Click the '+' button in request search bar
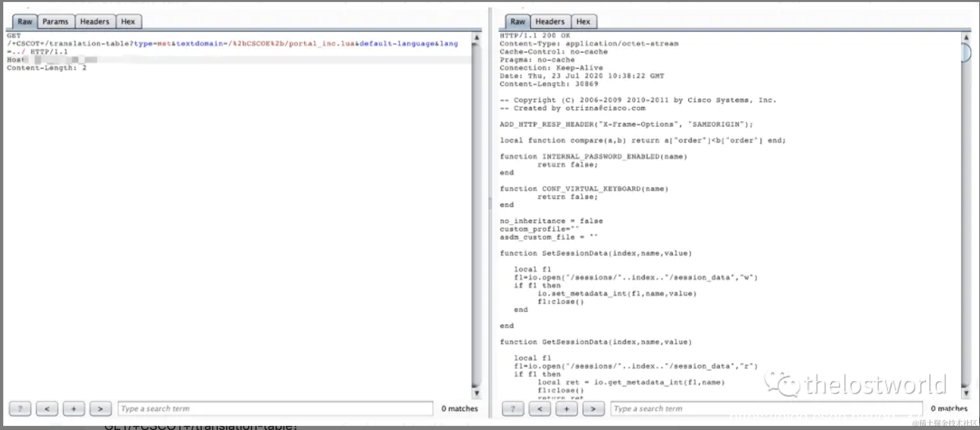The height and width of the screenshot is (430, 980). pos(74,408)
